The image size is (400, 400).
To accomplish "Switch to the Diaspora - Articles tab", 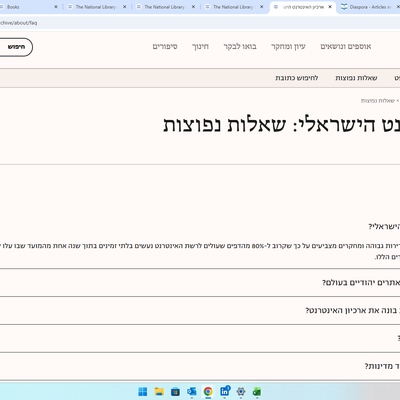I will tap(370, 7).
